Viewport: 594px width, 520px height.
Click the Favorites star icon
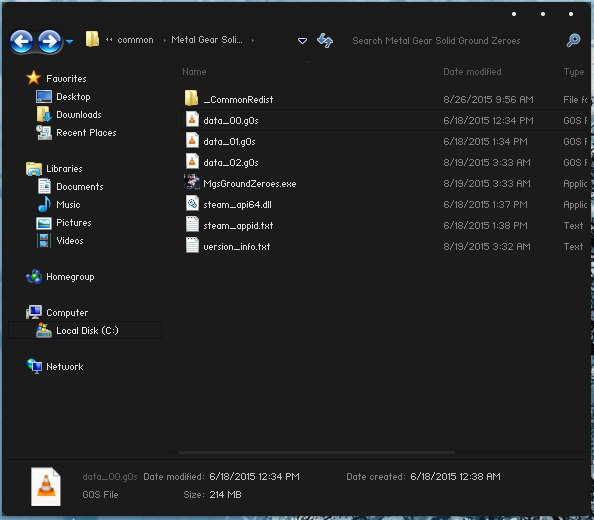[x=34, y=78]
